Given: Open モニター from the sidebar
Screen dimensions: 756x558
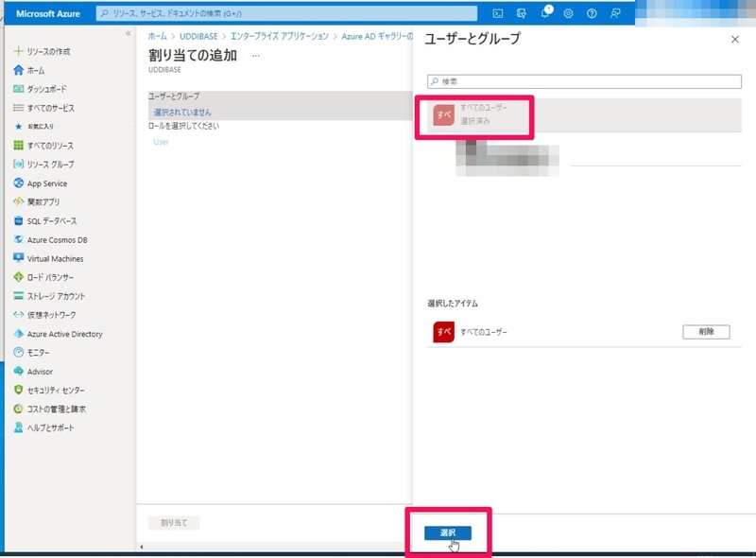Looking at the screenshot, I should point(40,353).
